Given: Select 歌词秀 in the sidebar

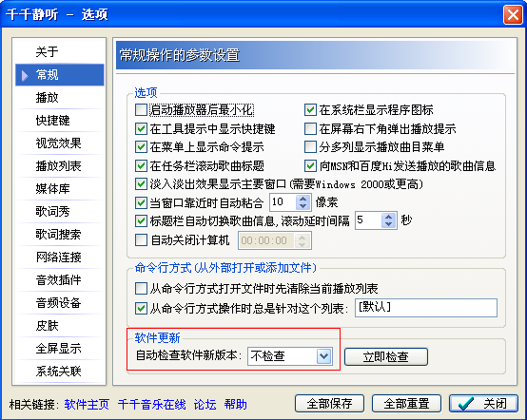Looking at the screenshot, I should (x=60, y=212).
